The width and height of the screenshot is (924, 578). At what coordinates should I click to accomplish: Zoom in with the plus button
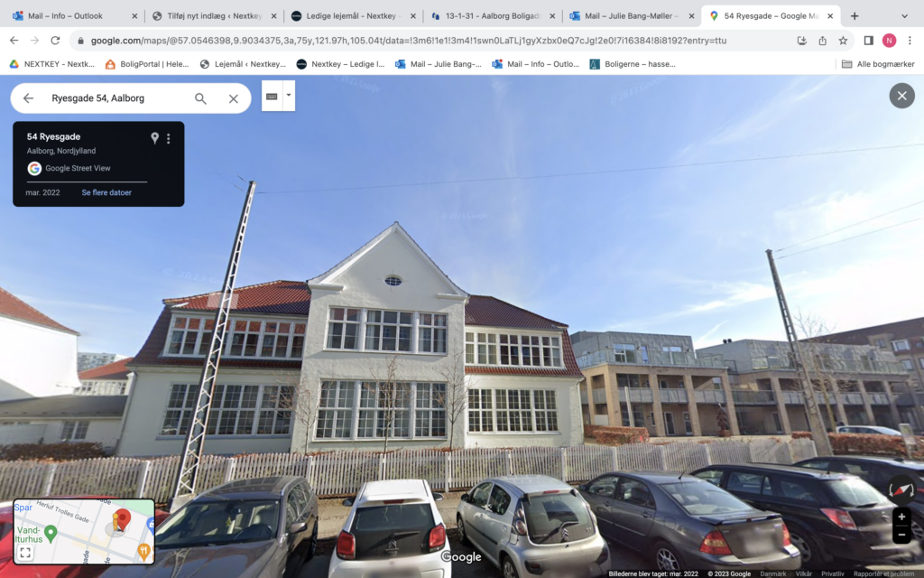click(x=901, y=517)
